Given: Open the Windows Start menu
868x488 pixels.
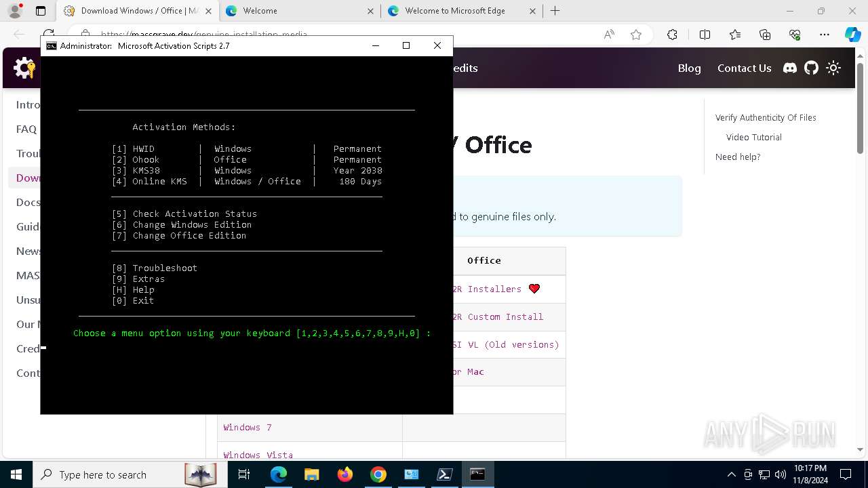Looking at the screenshot, I should 16,474.
